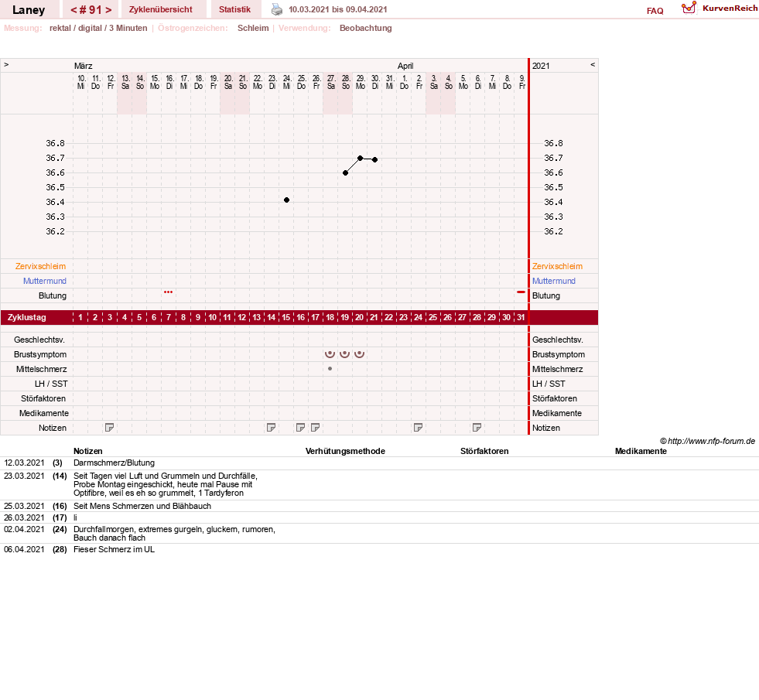Open the FAQ link

[x=655, y=11]
